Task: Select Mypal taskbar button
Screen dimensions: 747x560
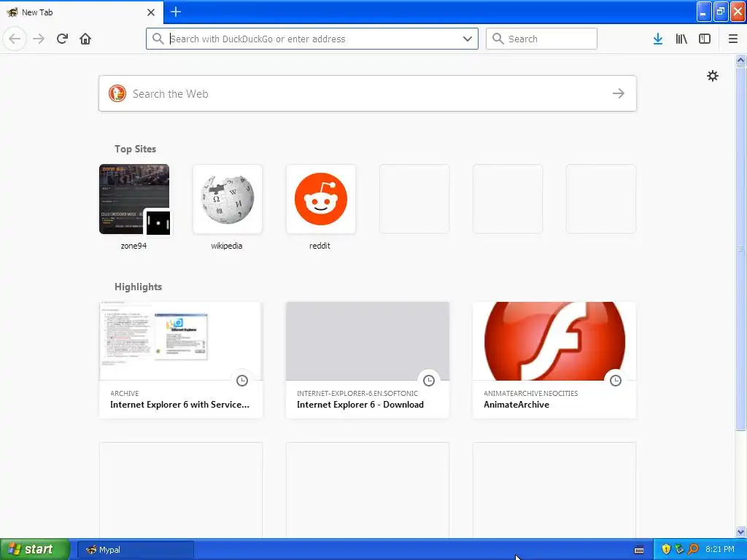Action: [136, 550]
